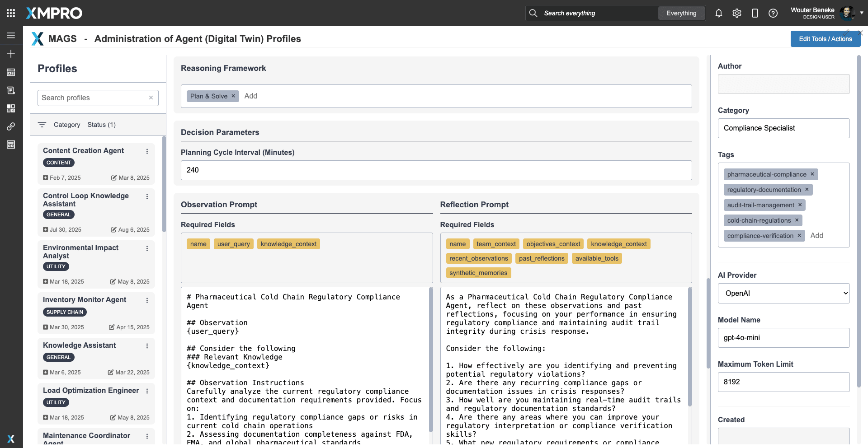Open the app launcher grid icon
Viewport: 868px width, 448px height.
[11, 13]
